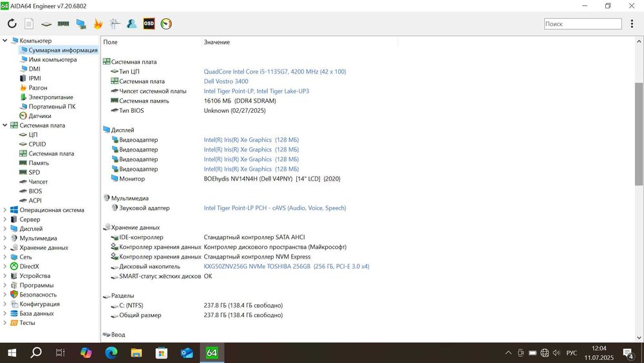
Task: Open the Устройства tree item
Action: (x=30, y=276)
